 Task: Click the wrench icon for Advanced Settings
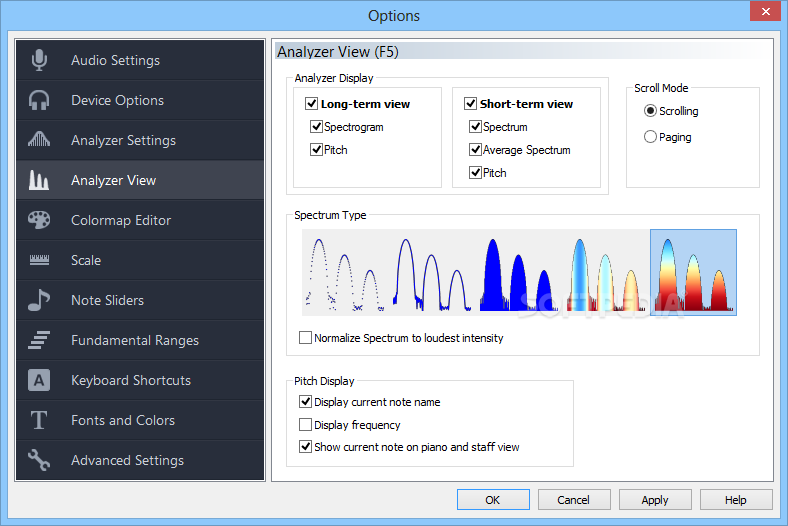(39, 460)
